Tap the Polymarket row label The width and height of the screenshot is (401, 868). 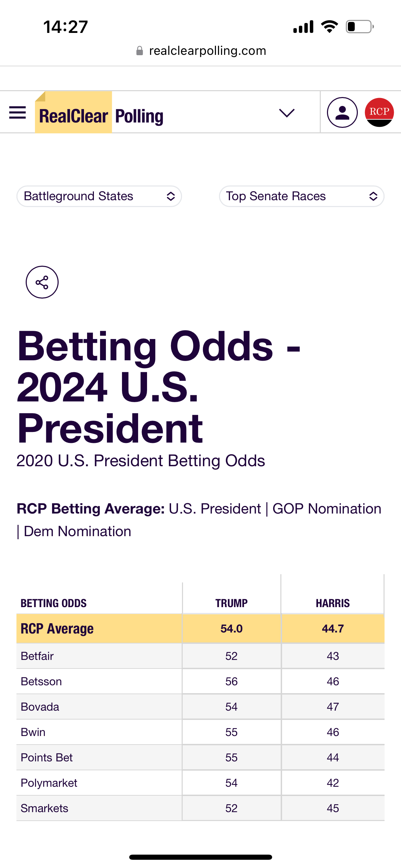(49, 783)
